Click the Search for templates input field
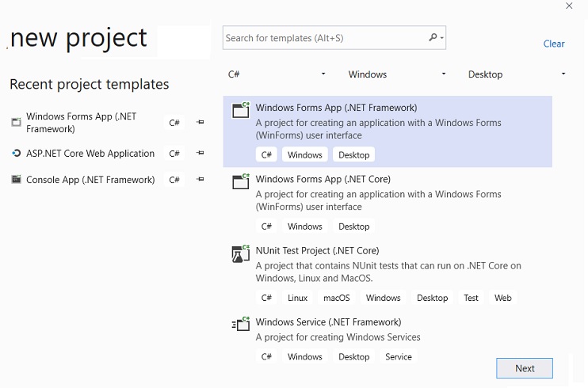 [325, 37]
